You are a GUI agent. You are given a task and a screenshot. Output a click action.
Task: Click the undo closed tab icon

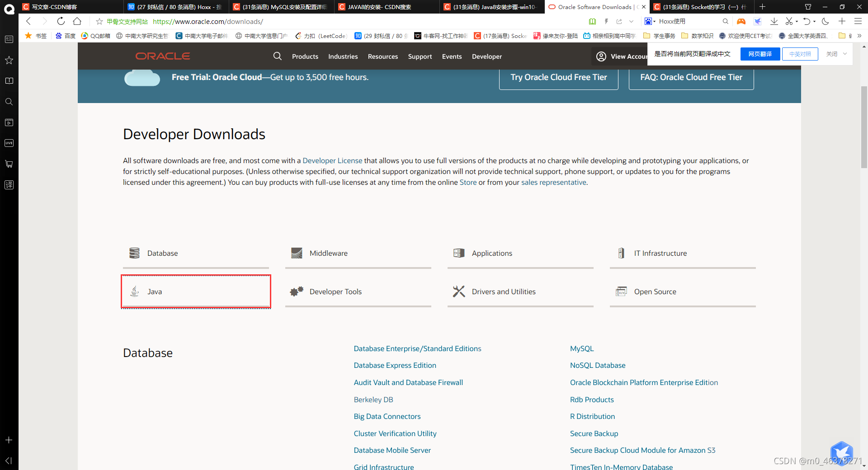[x=807, y=21]
